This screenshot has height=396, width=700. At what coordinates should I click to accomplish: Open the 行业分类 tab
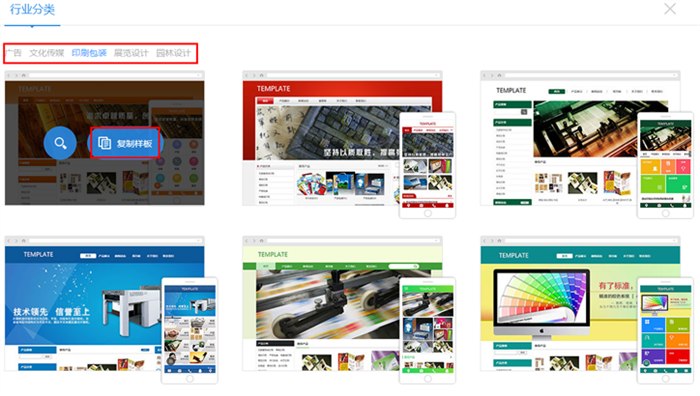pyautogui.click(x=32, y=9)
